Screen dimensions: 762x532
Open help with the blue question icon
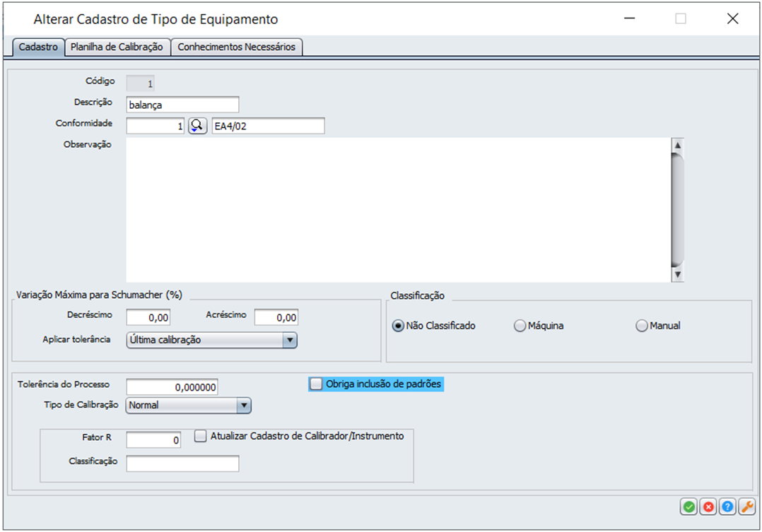727,507
